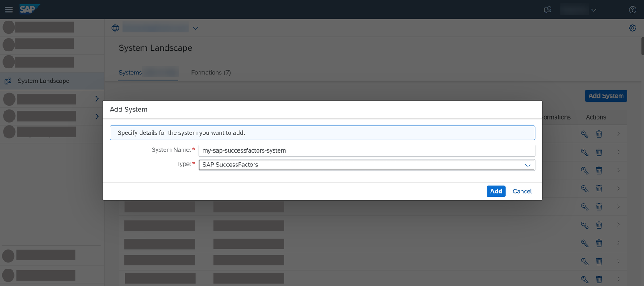Switch to the Formations (7) tab
This screenshot has height=286, width=644.
pos(211,73)
